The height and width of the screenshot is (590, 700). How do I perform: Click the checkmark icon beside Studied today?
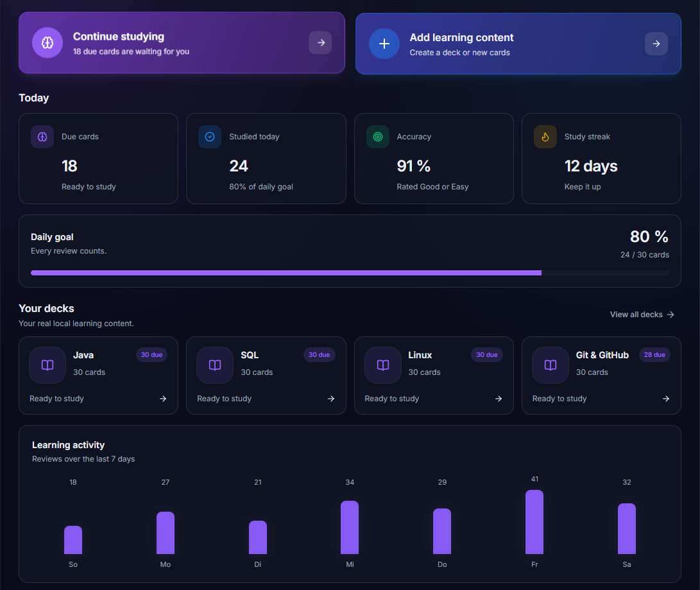[210, 137]
